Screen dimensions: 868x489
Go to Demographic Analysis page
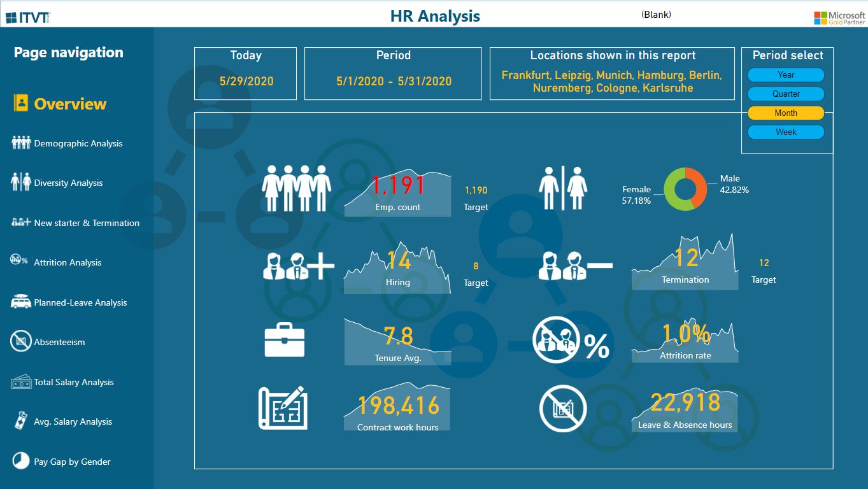pos(78,143)
